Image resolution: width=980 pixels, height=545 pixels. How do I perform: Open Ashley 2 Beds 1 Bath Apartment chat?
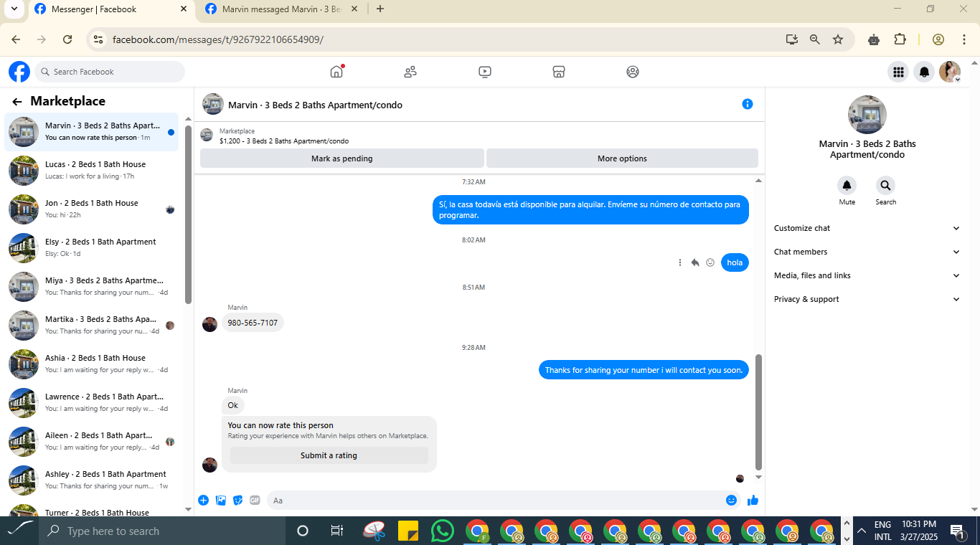point(92,480)
